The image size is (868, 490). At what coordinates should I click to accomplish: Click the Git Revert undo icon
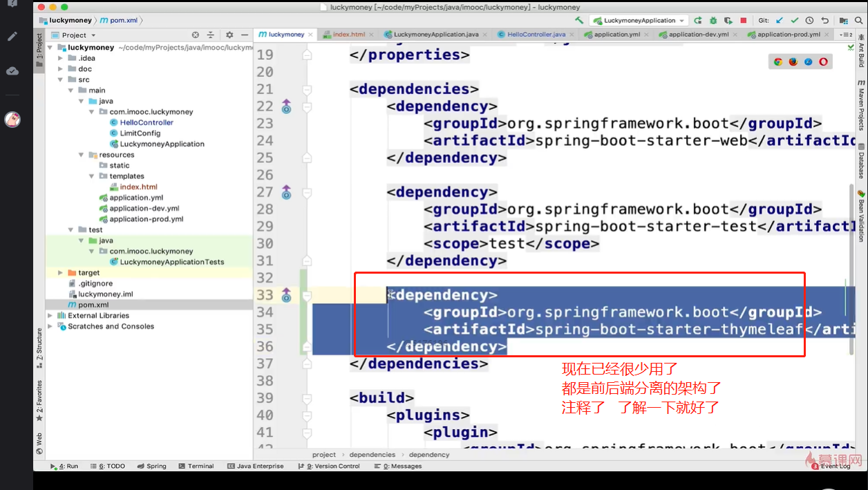(824, 21)
